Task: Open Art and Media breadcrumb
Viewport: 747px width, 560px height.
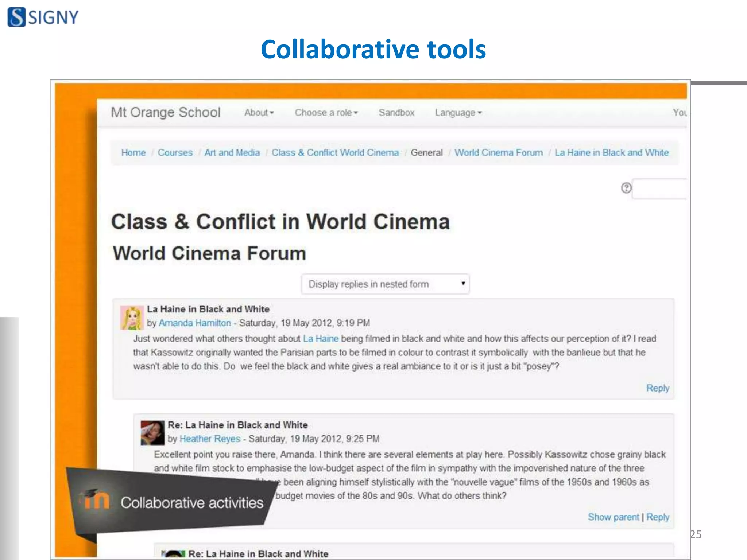Action: [232, 152]
